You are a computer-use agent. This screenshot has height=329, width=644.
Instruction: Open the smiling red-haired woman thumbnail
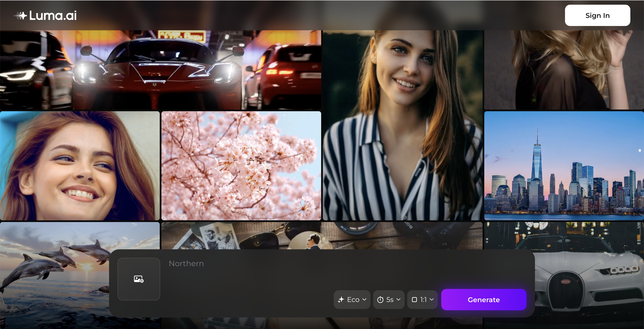tap(80, 166)
